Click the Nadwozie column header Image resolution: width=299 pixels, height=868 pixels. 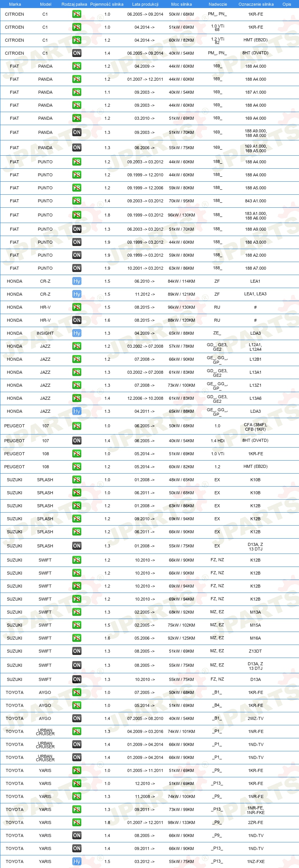coord(218,4)
